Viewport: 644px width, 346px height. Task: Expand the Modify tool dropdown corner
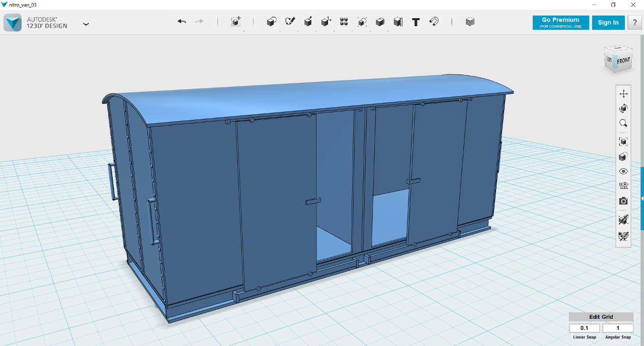pyautogui.click(x=334, y=30)
